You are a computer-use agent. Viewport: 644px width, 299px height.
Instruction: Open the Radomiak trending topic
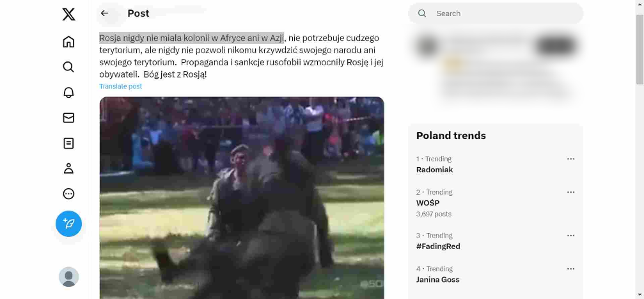(434, 170)
